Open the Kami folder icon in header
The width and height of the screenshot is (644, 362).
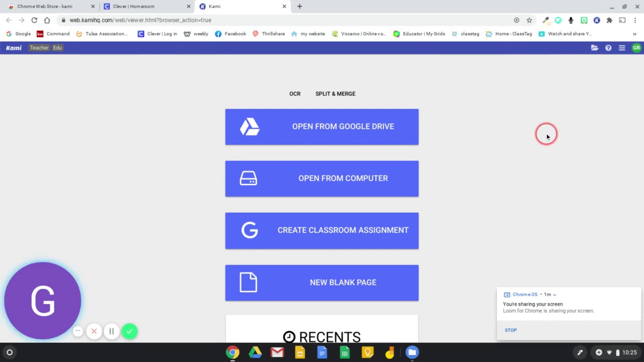click(x=595, y=48)
